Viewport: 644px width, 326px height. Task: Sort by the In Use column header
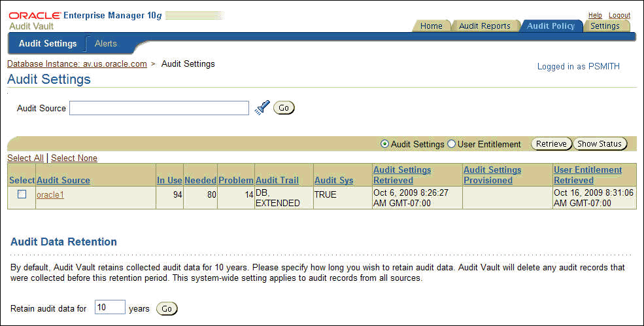[x=169, y=180]
